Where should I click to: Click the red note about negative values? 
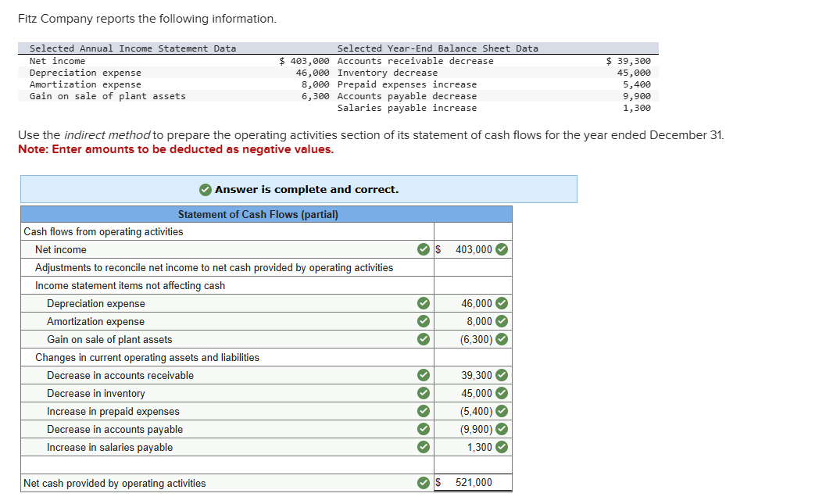pos(176,149)
